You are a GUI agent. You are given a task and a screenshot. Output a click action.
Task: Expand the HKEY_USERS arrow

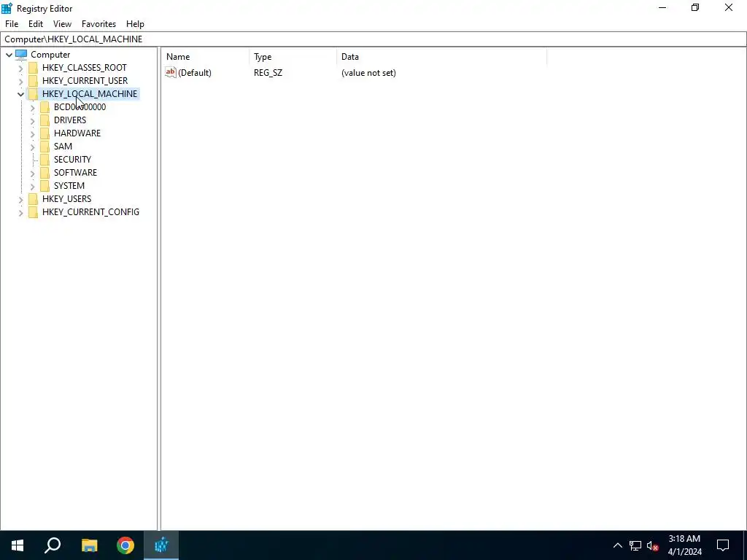point(20,199)
